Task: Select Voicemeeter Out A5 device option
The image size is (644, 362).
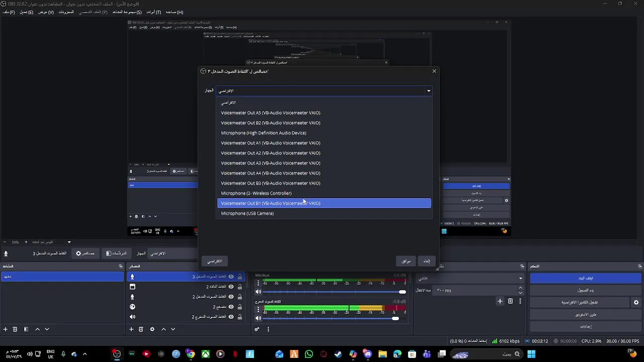Action: coord(324,113)
